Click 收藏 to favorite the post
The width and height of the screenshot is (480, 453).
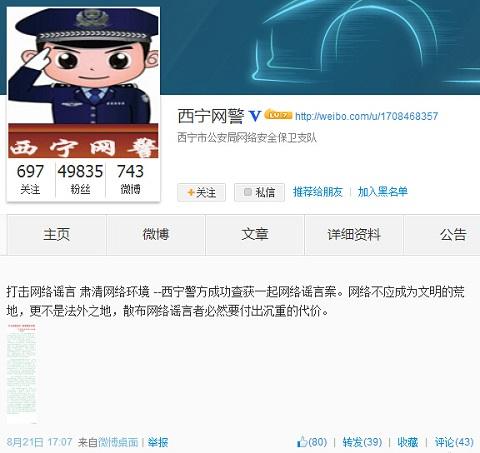point(407,442)
